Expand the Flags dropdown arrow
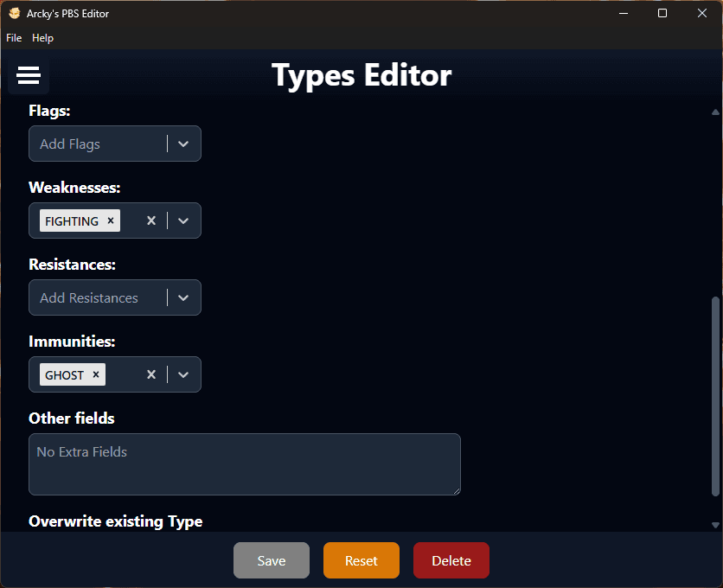Viewport: 723px width, 588px height. [183, 144]
